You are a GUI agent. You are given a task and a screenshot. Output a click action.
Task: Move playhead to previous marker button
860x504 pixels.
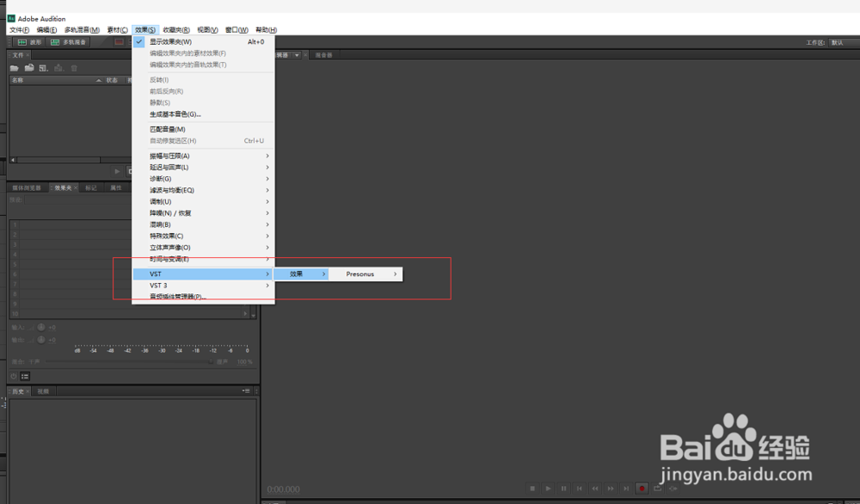tap(579, 489)
